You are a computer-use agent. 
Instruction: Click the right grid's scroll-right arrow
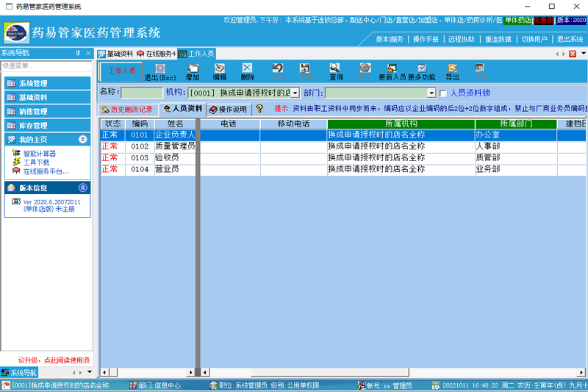tap(581, 372)
